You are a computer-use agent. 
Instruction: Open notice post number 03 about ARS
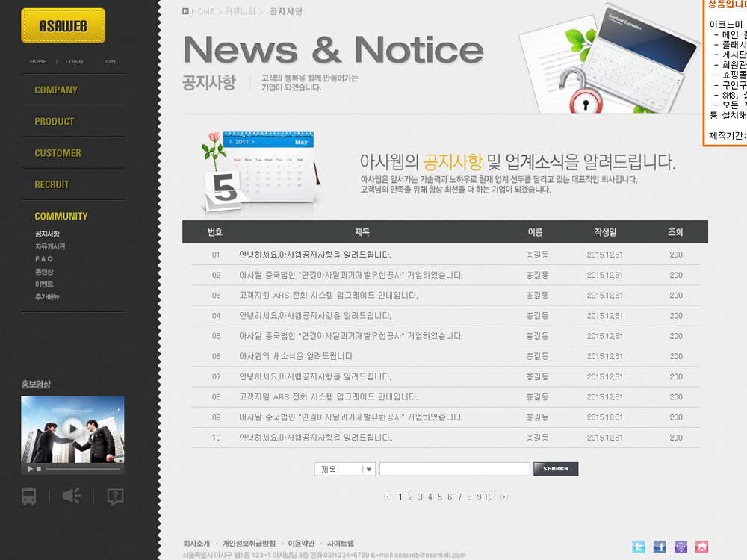click(x=328, y=295)
